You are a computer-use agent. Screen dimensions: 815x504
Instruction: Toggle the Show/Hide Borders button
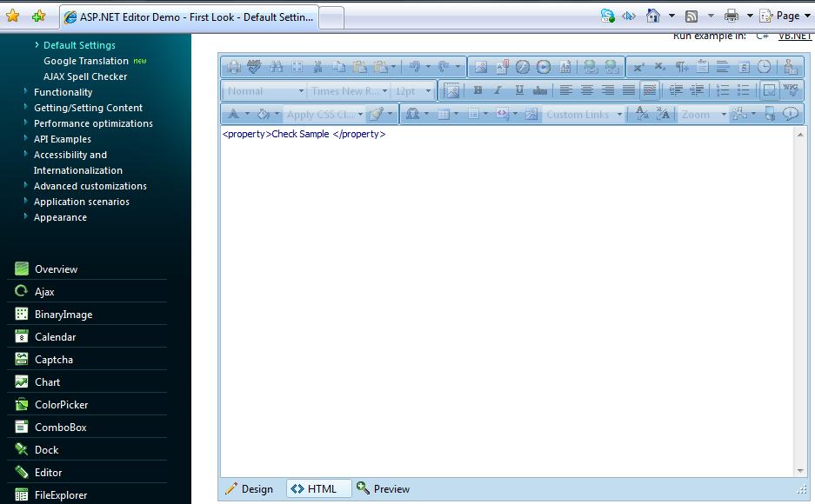point(769,91)
